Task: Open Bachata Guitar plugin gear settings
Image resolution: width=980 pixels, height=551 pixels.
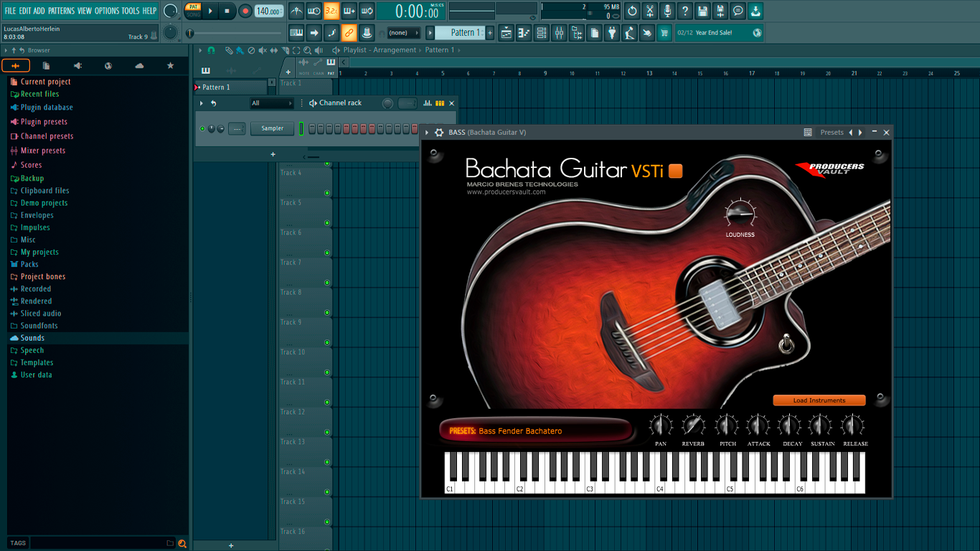Action: point(439,132)
